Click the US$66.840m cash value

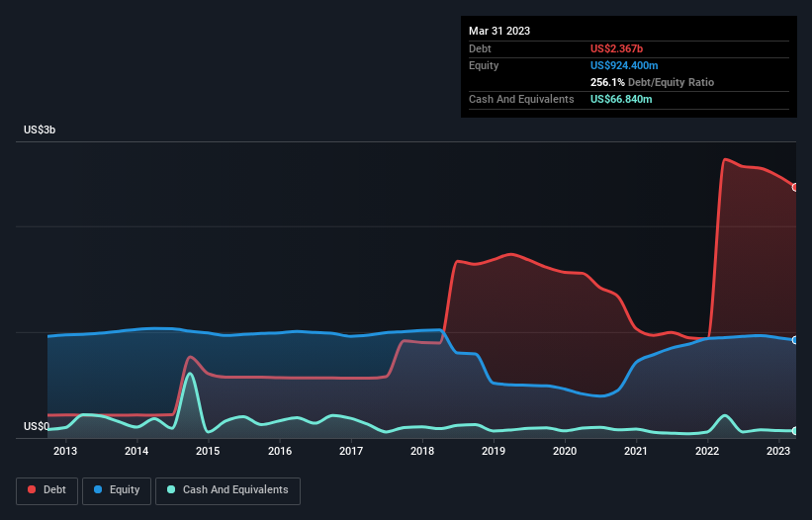click(x=621, y=99)
